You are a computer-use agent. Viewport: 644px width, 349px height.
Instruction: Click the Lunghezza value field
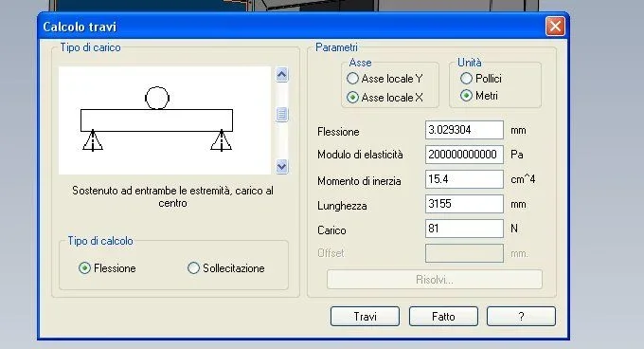[x=464, y=204]
